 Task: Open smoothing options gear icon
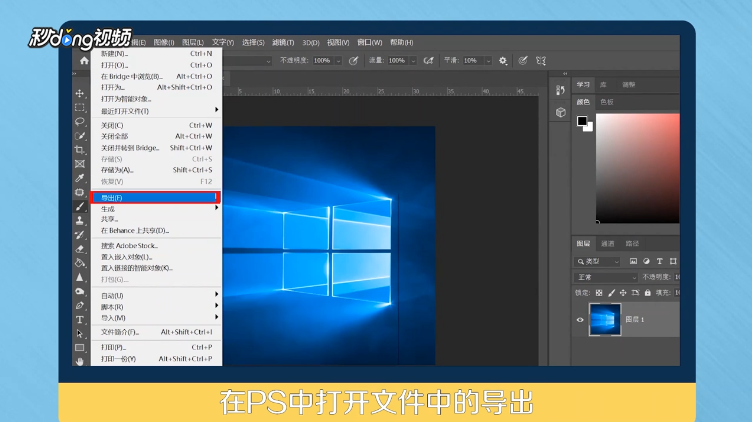coord(503,60)
